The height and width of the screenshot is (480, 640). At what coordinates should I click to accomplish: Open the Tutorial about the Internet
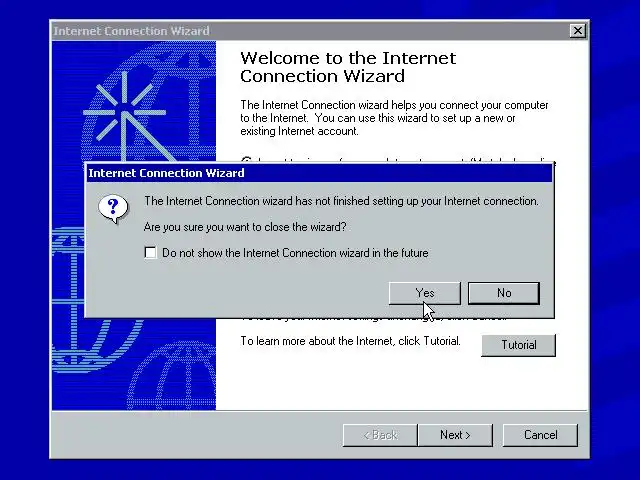518,345
